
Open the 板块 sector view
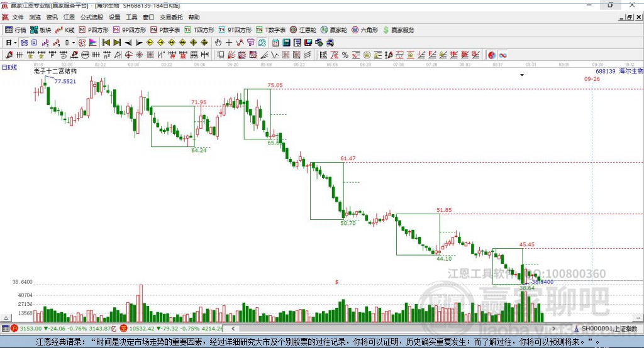(40, 30)
